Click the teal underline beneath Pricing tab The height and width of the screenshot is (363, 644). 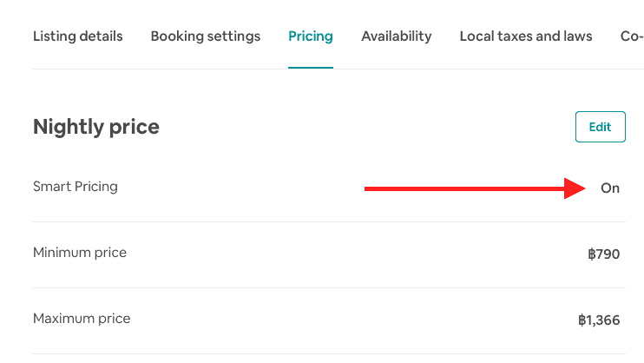click(x=311, y=68)
